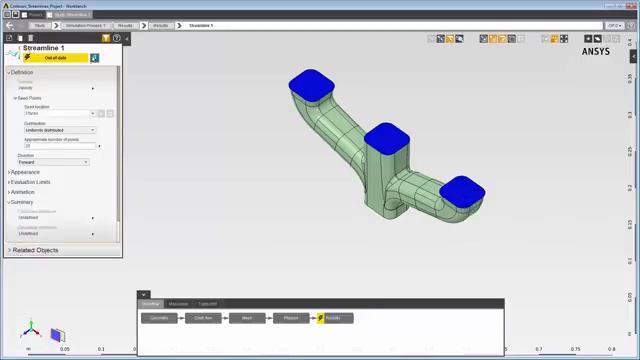Click the coordinate triad axis in the viewport corner
Viewport: 640px width, 360px height.
coord(31,330)
